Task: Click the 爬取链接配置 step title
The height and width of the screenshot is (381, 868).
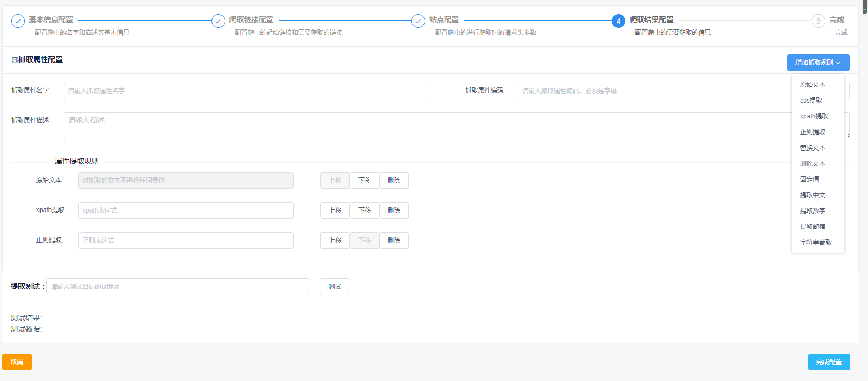Action: click(251, 19)
